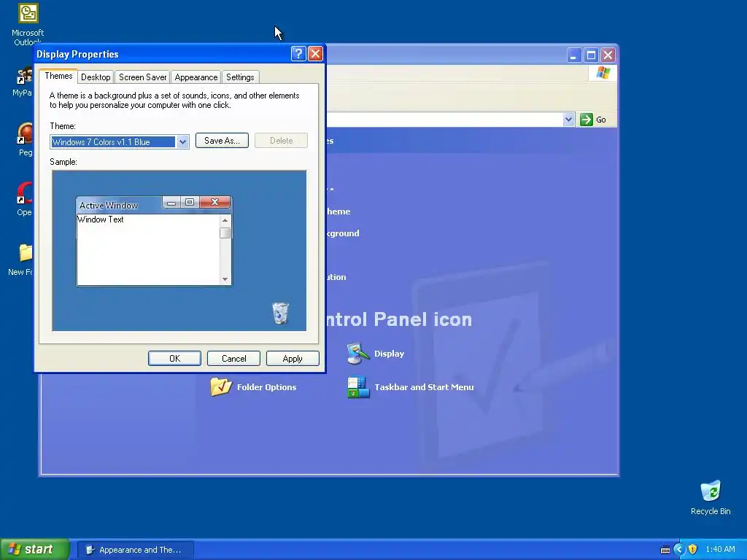Click the Go button label
This screenshot has width=747, height=560.
coord(601,120)
